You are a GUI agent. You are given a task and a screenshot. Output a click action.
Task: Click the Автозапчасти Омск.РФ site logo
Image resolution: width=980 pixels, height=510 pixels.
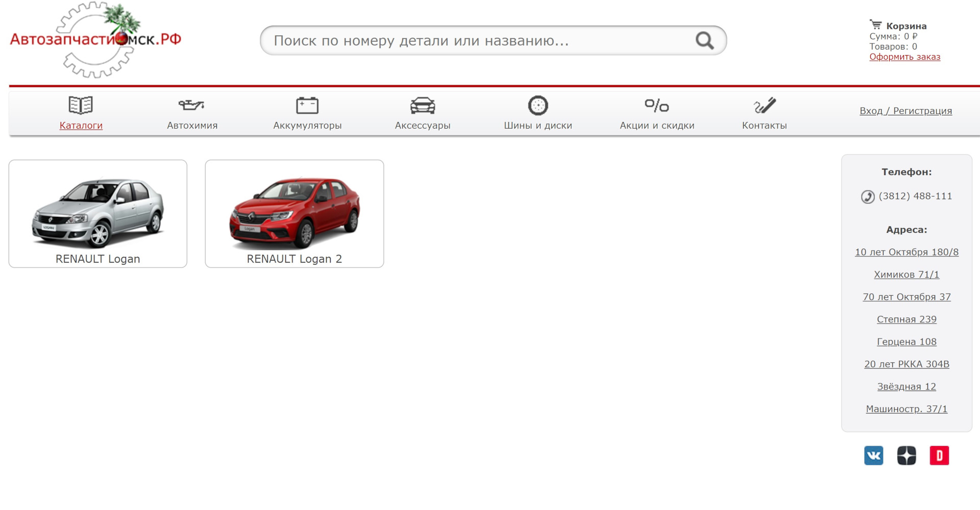tap(95, 40)
